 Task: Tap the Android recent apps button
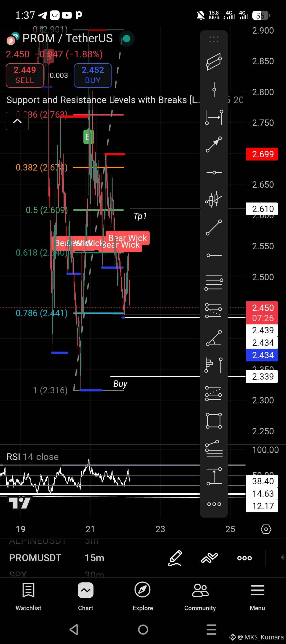211,629
